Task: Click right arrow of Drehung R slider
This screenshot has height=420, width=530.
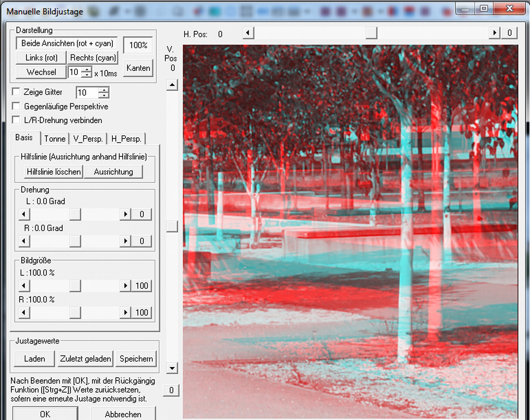Action: (125, 241)
